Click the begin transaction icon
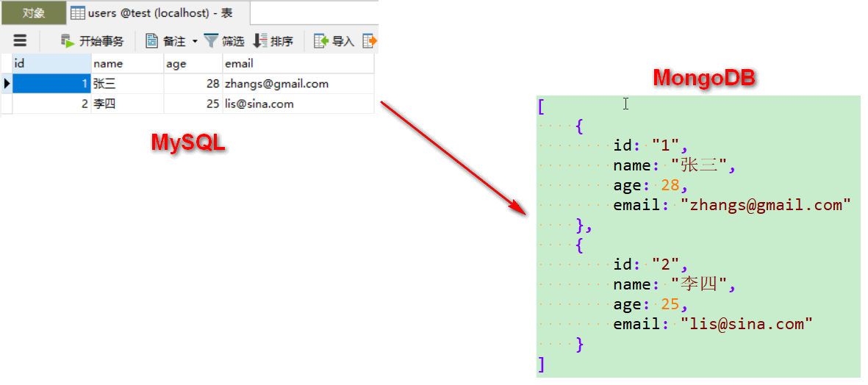The image size is (868, 385). point(68,41)
